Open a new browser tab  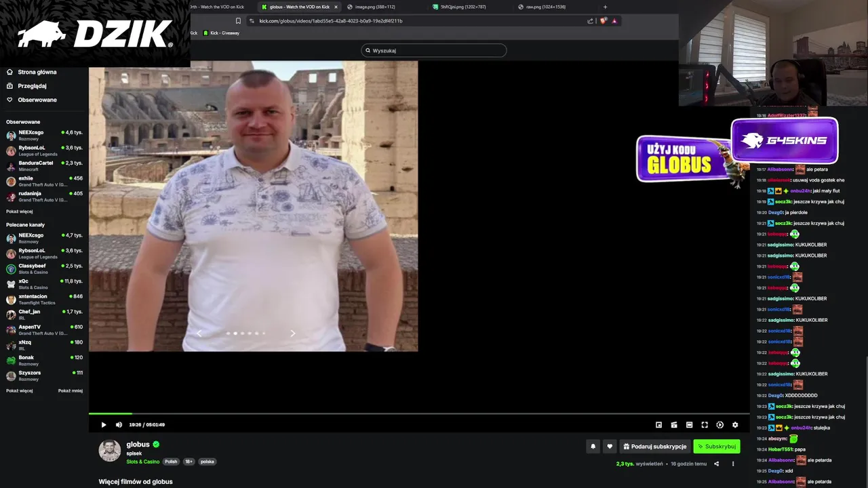605,7
